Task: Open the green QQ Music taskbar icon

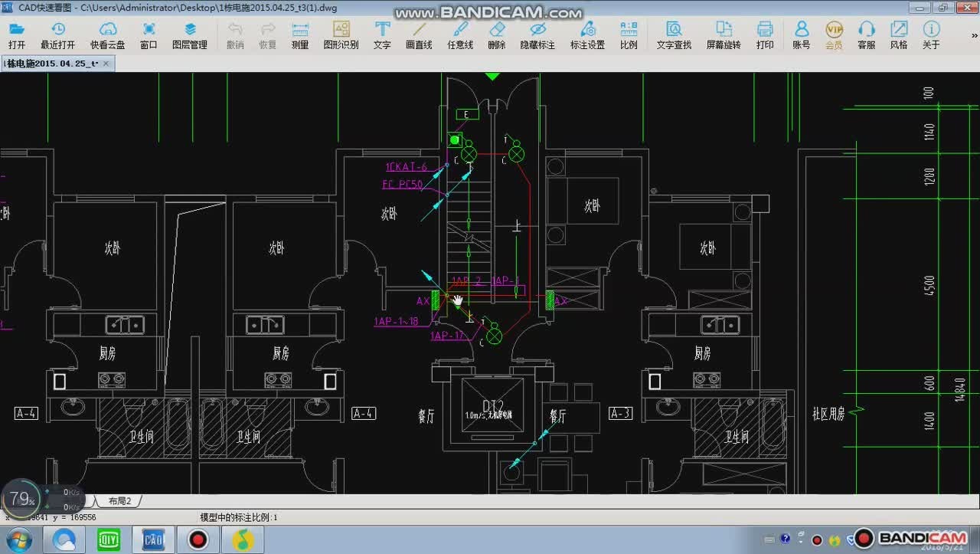Action: [x=243, y=539]
